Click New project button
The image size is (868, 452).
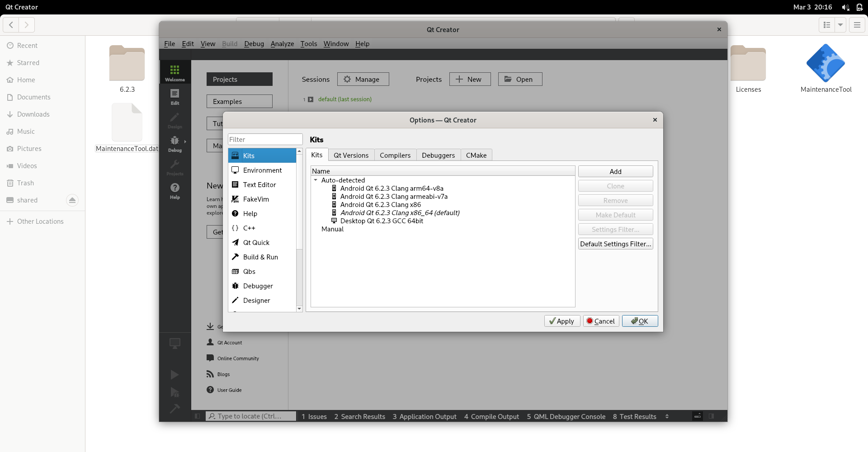click(x=470, y=79)
